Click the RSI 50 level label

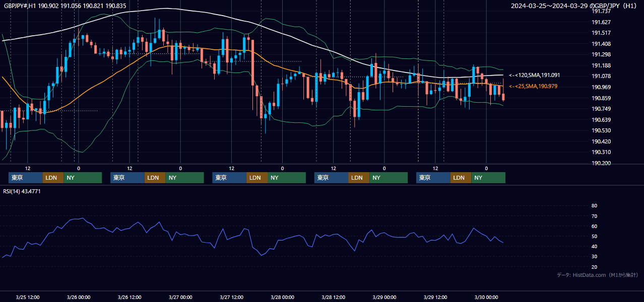click(x=594, y=236)
